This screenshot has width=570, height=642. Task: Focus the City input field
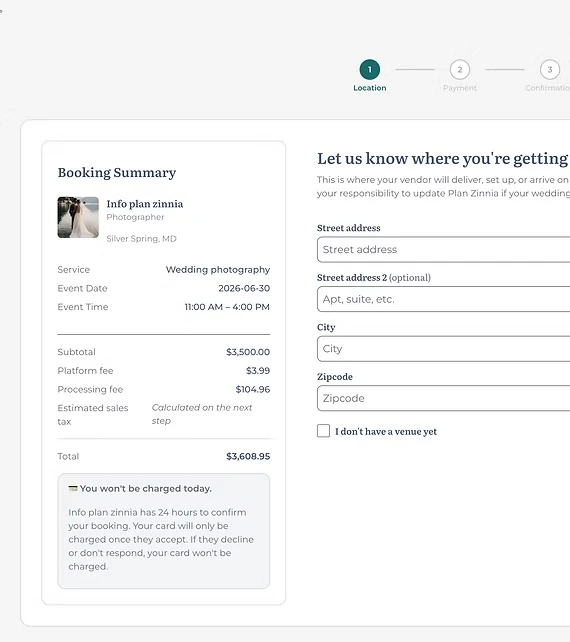pyautogui.click(x=443, y=349)
